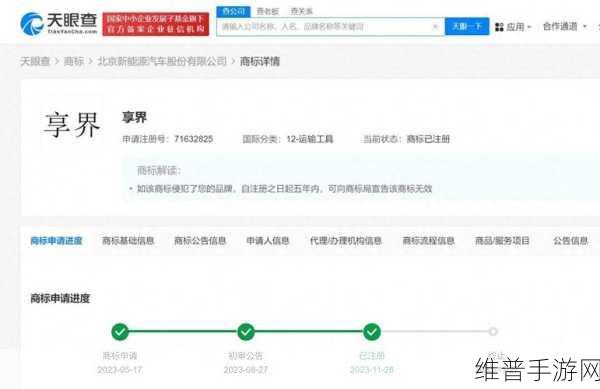Click the red official credit agency banner

[156, 24]
